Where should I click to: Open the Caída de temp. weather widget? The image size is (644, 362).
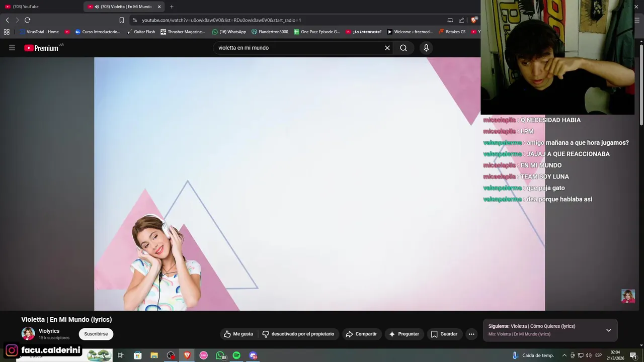533,355
